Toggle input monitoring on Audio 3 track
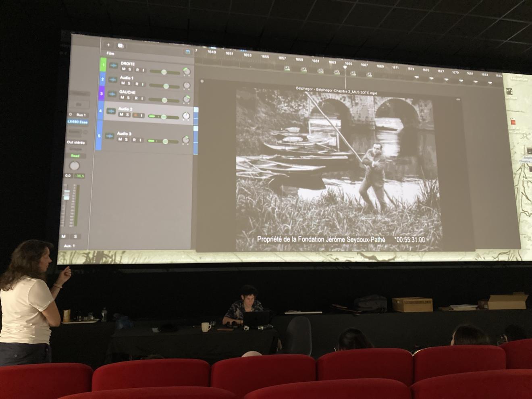Viewport: 532px width, 399px height. (x=140, y=140)
